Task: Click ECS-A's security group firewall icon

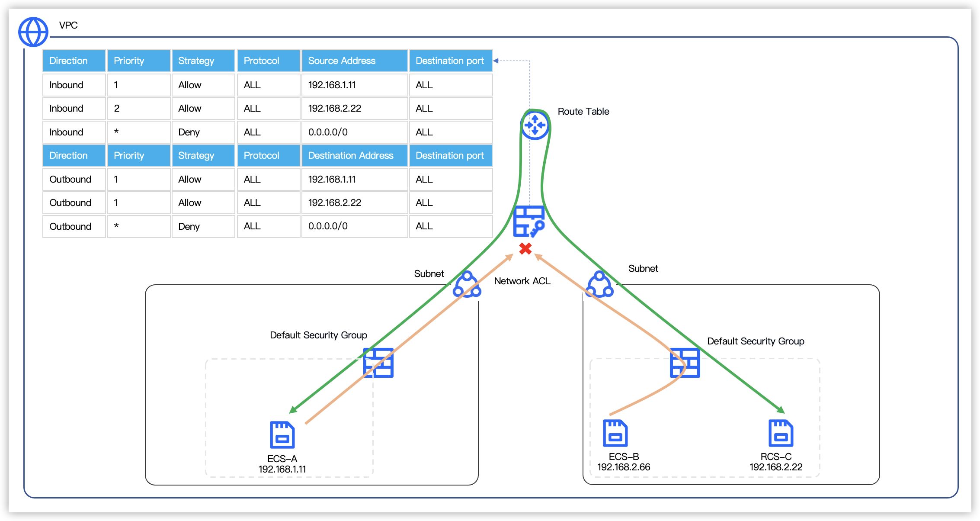Action: coord(378,363)
